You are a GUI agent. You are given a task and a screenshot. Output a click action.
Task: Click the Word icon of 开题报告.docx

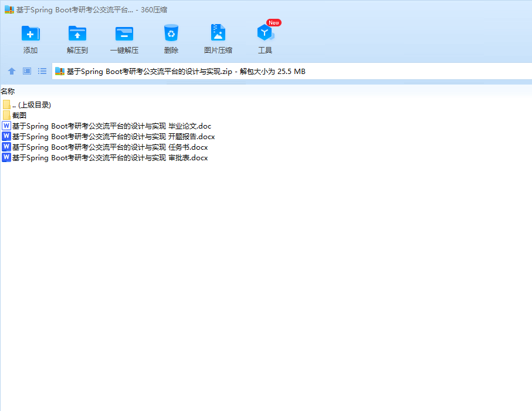6,137
